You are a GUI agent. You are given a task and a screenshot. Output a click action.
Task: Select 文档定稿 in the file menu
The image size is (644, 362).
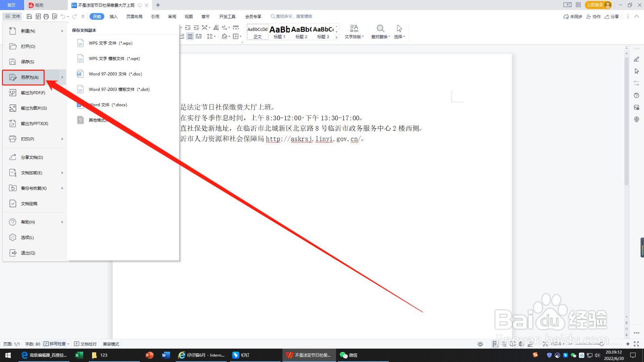click(35, 204)
